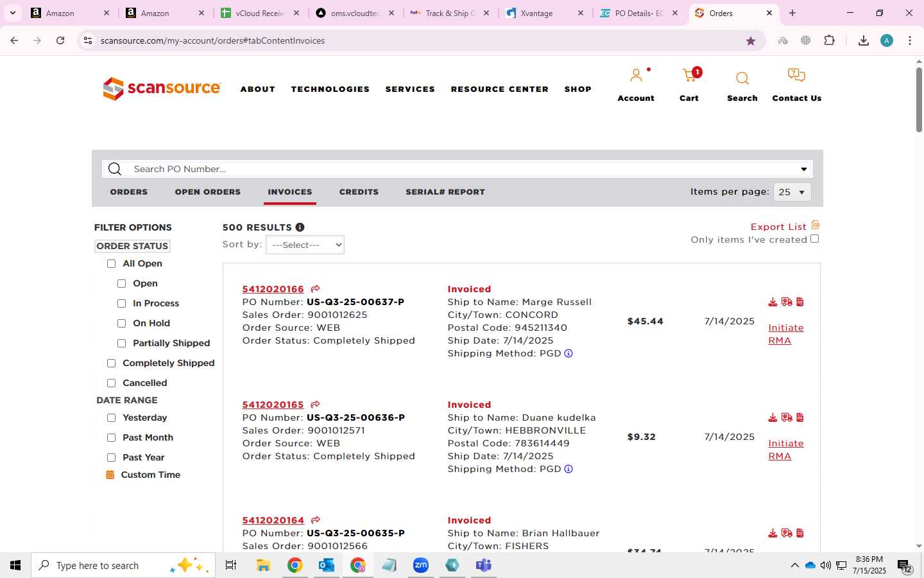
Task: Open the SERVICES menu
Action: 410,89
